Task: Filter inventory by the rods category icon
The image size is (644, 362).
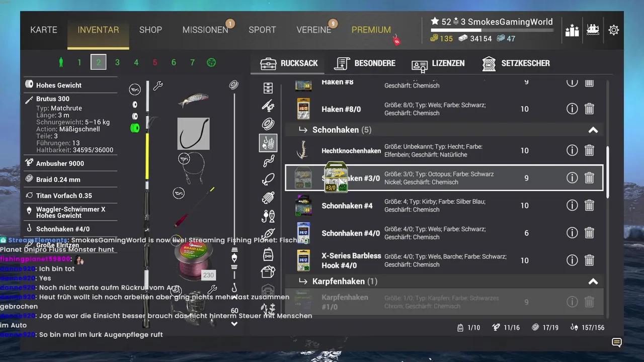Action: 268,106
